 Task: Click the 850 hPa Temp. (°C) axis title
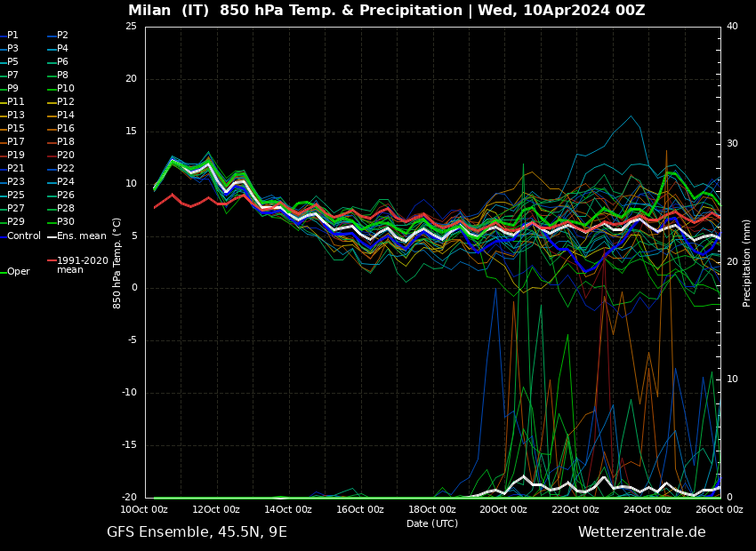(x=117, y=263)
